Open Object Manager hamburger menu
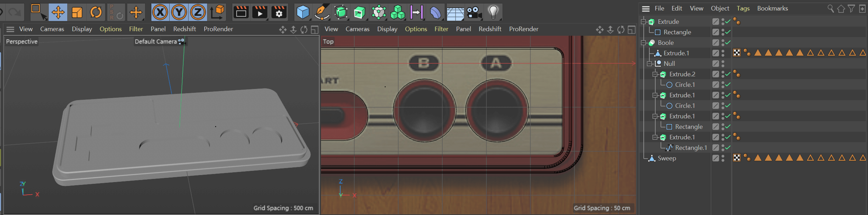 [x=646, y=8]
